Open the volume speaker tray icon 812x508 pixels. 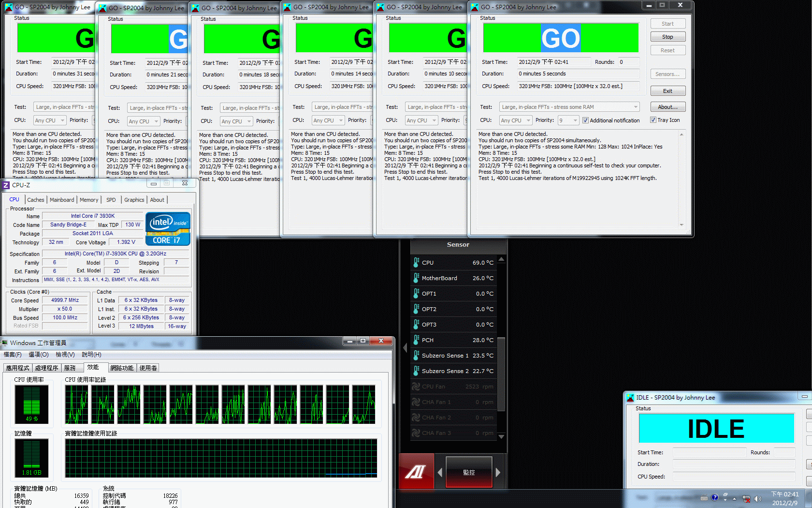point(757,499)
